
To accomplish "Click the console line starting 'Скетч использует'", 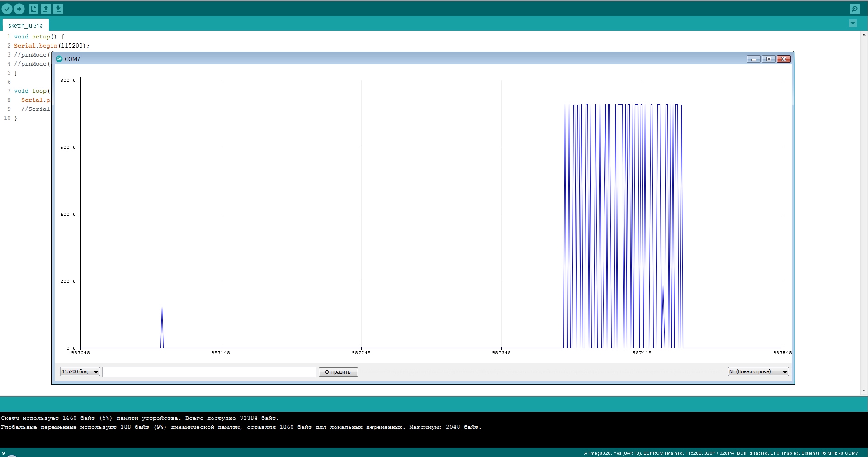I will 140,418.
